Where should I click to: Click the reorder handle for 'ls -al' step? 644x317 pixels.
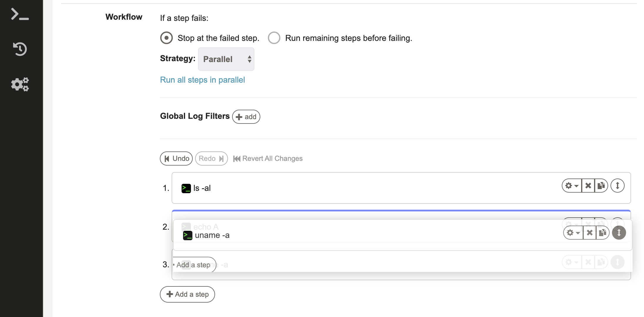click(618, 186)
